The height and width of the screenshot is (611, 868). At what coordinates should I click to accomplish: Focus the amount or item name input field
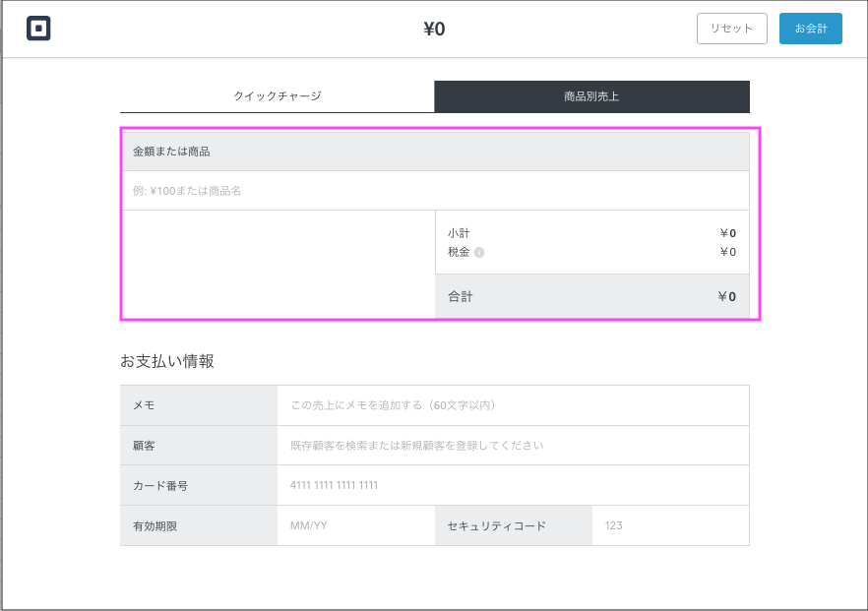click(x=434, y=191)
